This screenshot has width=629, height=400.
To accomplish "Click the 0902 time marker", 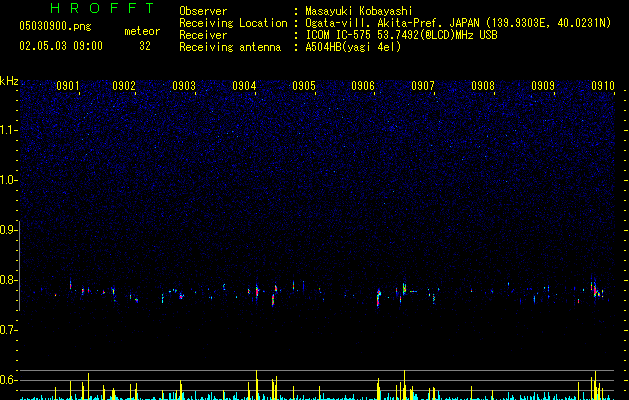I will click(x=124, y=86).
